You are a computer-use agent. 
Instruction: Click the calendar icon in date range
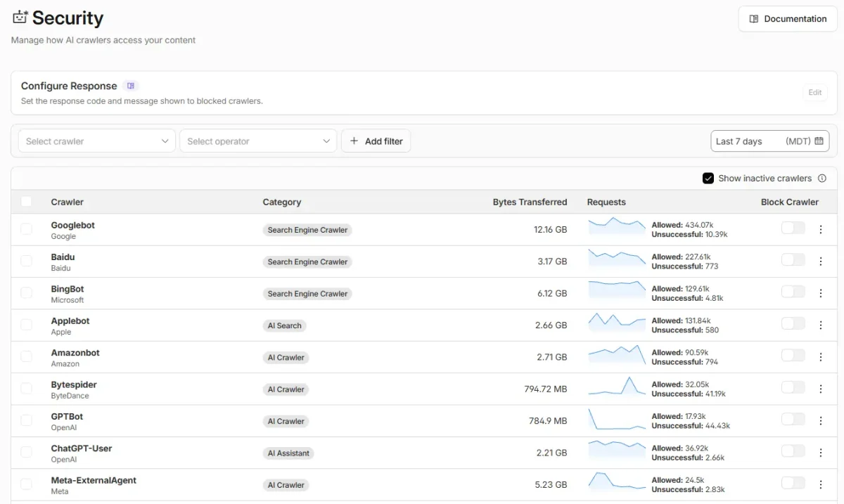pyautogui.click(x=819, y=141)
